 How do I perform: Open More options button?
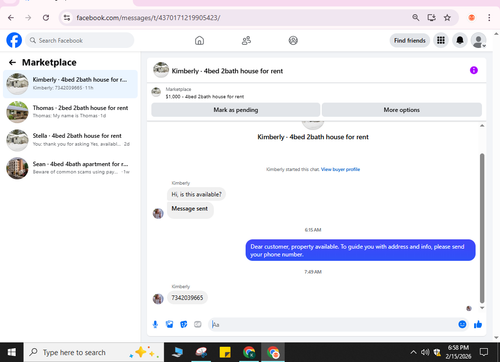(402, 110)
